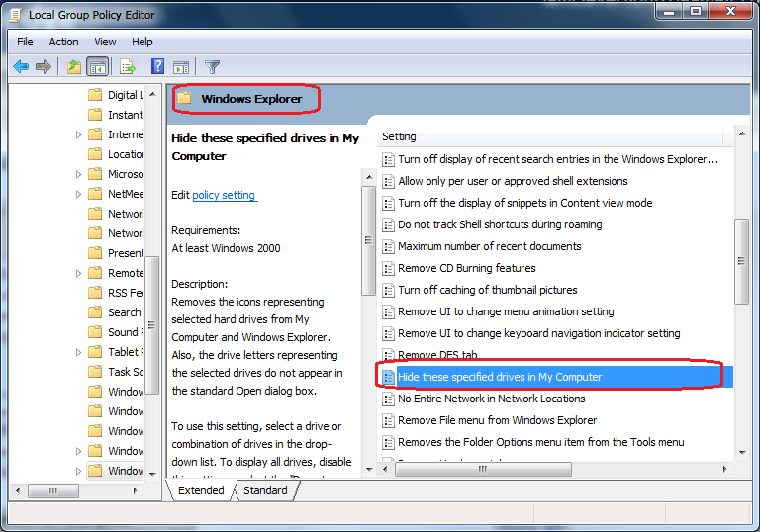The width and height of the screenshot is (760, 532).
Task: Click policy icon for 'Turn off caching of thumbnail pictures'
Action: pyautogui.click(x=388, y=290)
